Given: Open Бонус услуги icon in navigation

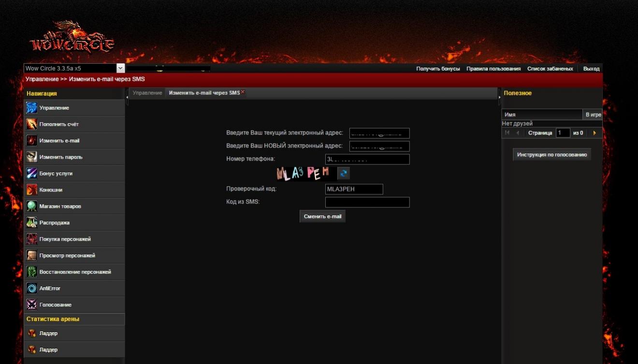Looking at the screenshot, I should (x=31, y=174).
